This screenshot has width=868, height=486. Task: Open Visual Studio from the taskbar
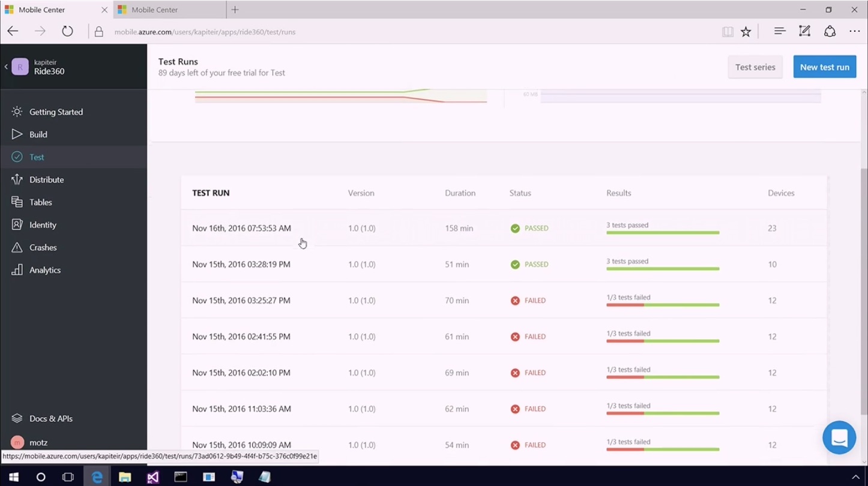(153, 477)
